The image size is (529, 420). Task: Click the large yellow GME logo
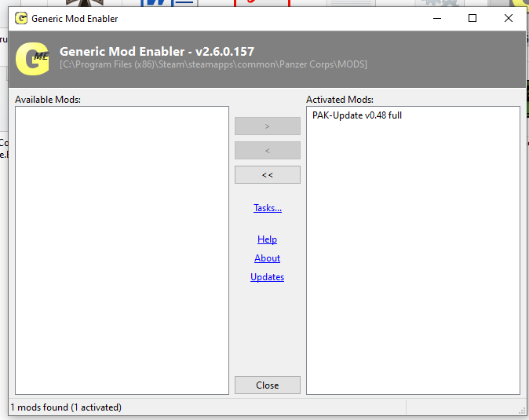click(32, 59)
